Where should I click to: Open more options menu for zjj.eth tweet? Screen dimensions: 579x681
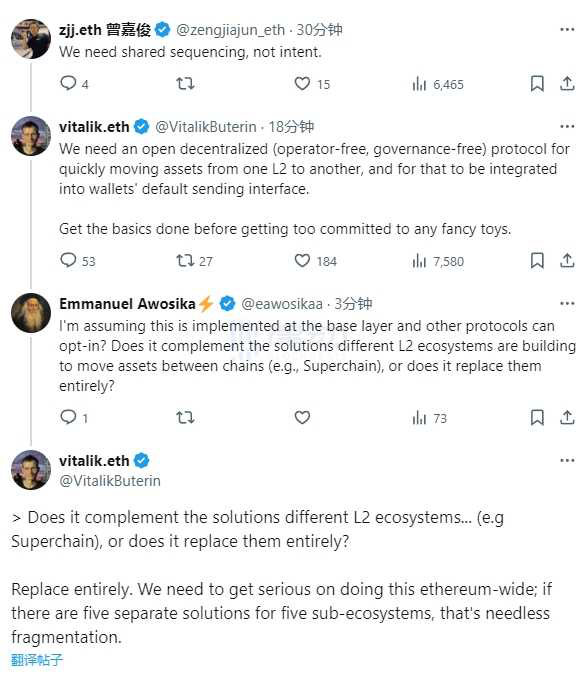(567, 30)
